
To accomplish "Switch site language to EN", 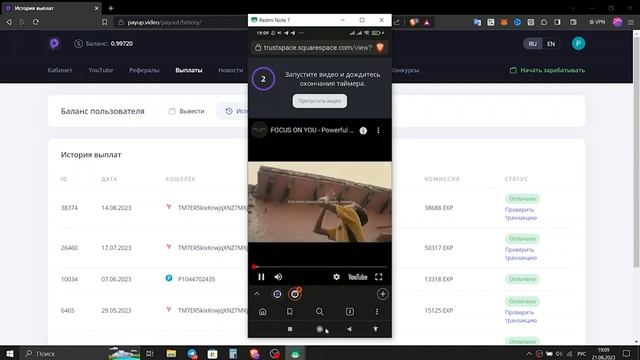I will point(551,44).
